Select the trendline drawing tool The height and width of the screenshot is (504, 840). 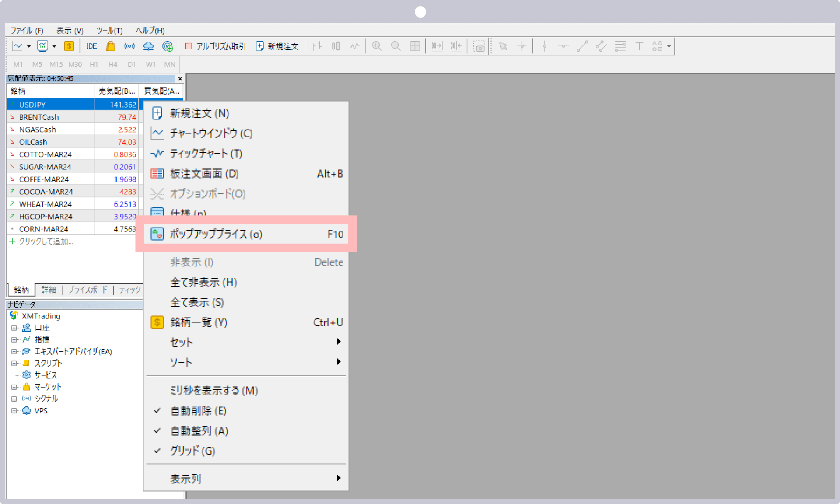click(x=582, y=46)
